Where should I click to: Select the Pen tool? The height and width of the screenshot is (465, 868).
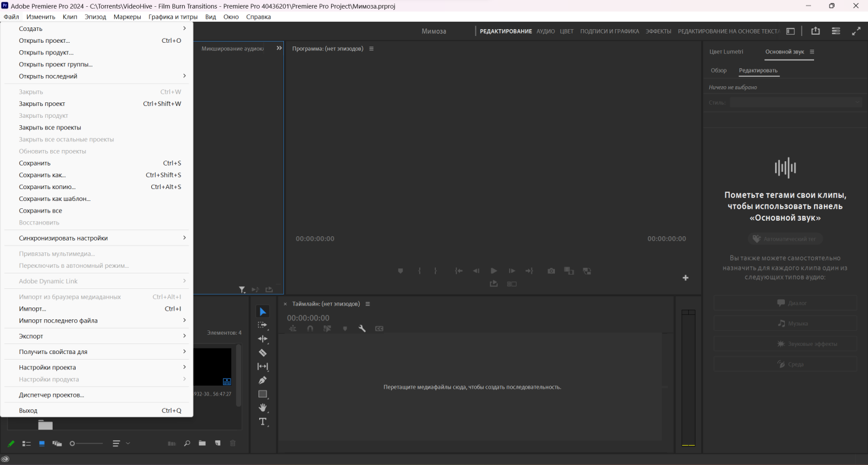263,380
